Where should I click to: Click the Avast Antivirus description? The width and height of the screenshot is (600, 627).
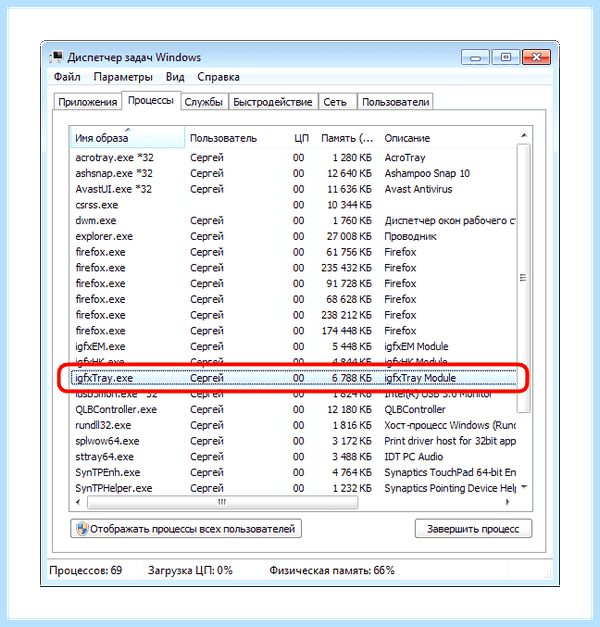click(x=418, y=189)
